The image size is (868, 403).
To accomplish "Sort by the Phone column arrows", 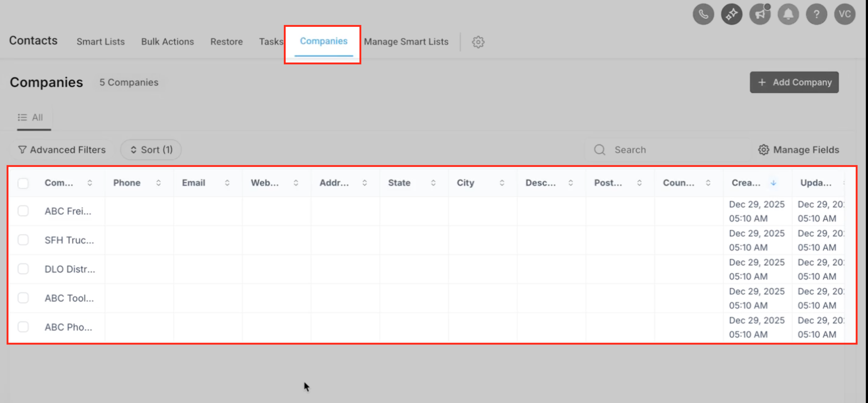I will [159, 183].
